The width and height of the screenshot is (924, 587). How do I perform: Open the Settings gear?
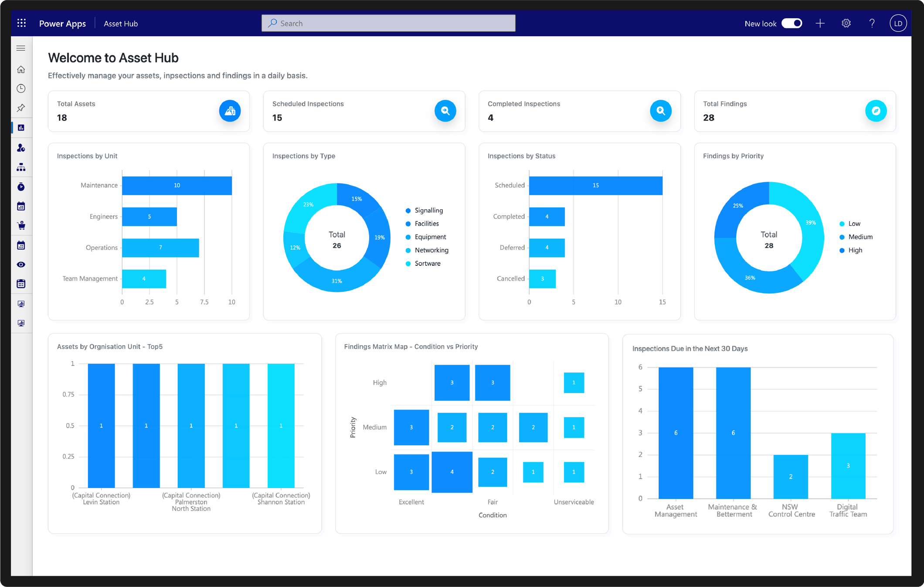[x=846, y=23]
